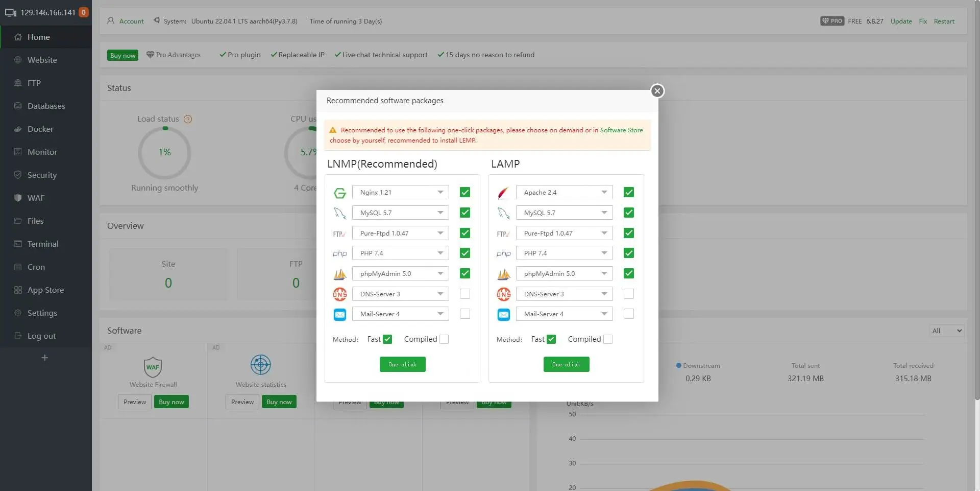
Task: Uncheck Nginx 1.21 in LNMP
Action: (465, 193)
